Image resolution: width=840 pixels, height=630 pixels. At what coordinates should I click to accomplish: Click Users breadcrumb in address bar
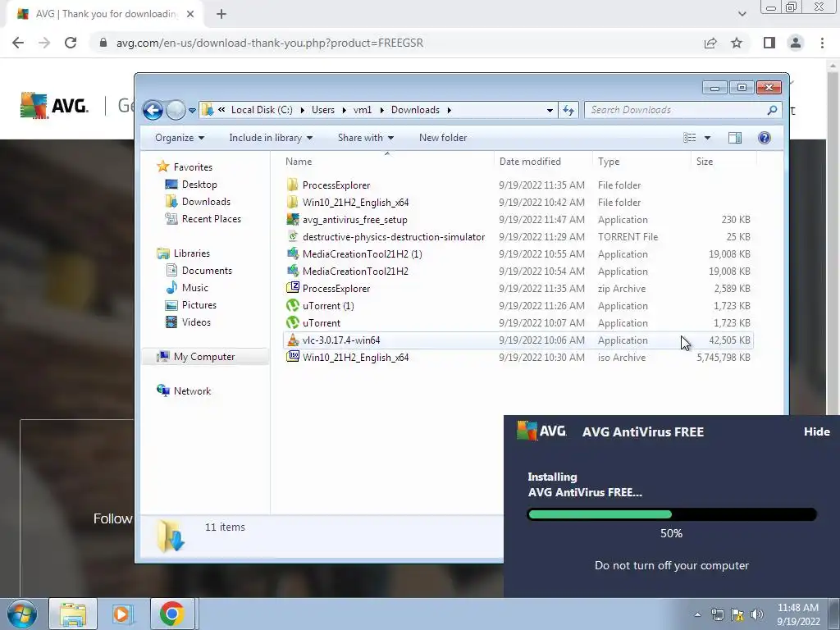[x=323, y=110]
